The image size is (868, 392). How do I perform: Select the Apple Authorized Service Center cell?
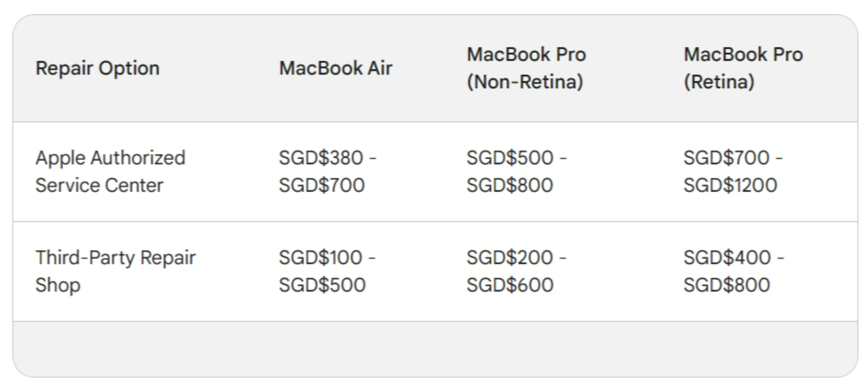110,171
